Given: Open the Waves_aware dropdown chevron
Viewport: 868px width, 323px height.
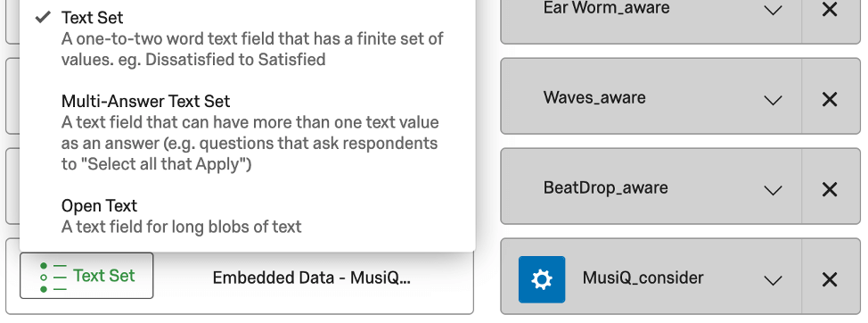Looking at the screenshot, I should pyautogui.click(x=773, y=100).
